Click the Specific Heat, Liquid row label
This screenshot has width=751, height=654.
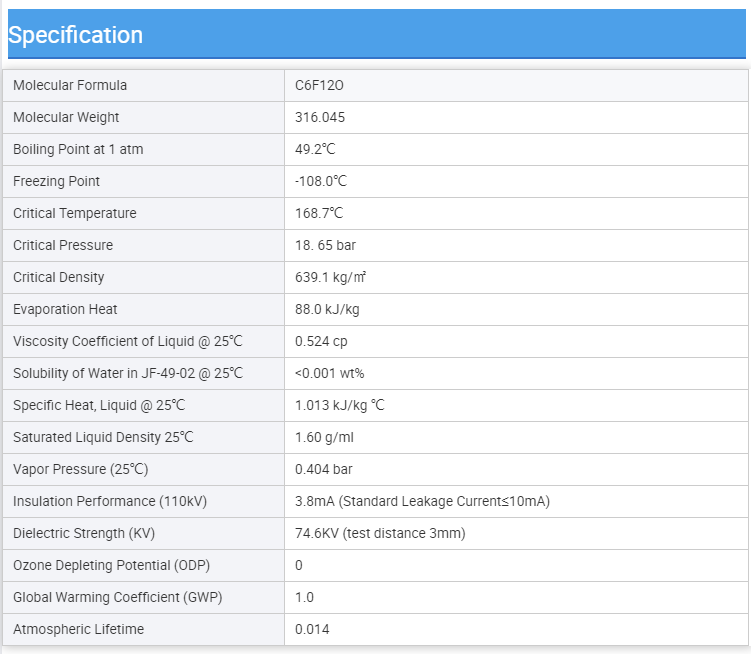click(x=99, y=405)
